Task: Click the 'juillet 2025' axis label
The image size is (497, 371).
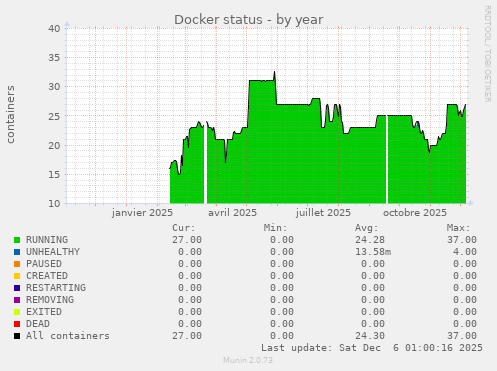Action: click(323, 213)
